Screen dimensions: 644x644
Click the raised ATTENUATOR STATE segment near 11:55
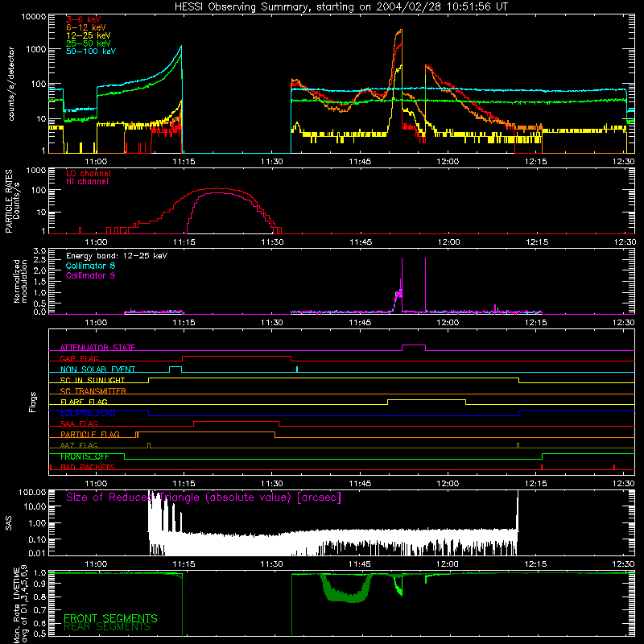pos(414,345)
